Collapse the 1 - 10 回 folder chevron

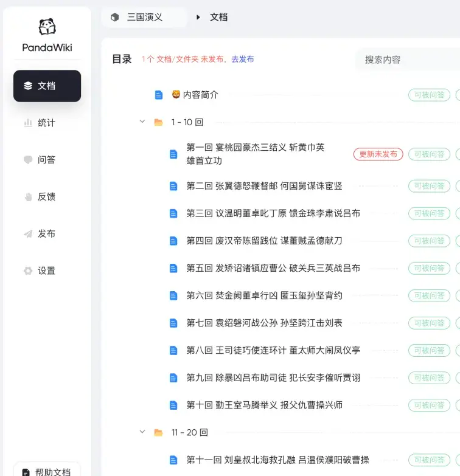pos(142,122)
